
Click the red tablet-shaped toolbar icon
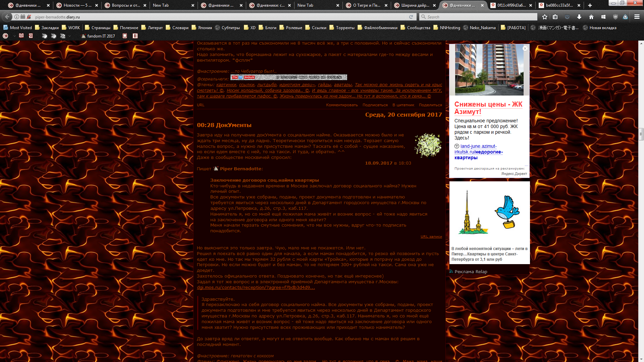[x=125, y=36]
